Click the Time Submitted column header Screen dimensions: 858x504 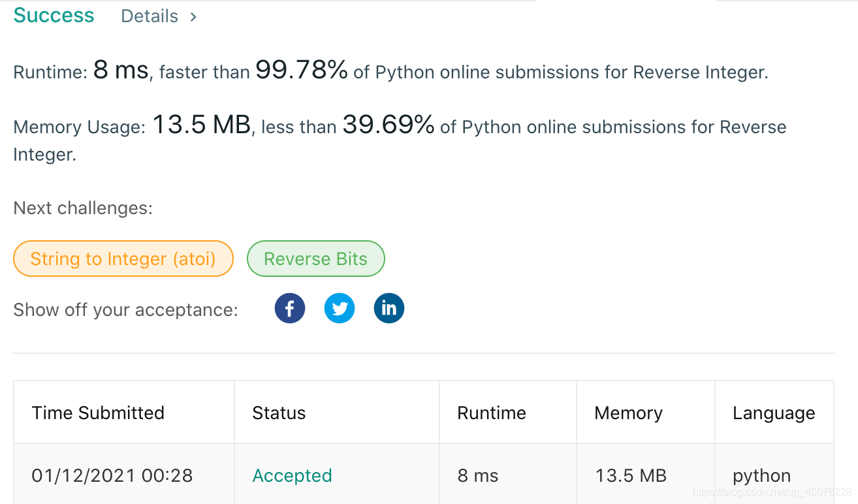98,413
